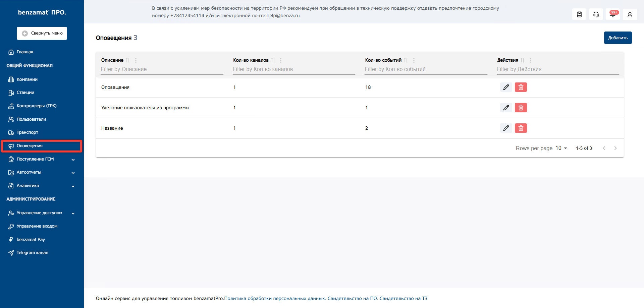644x308 pixels.
Task: Open the user profile icon
Action: click(x=630, y=14)
